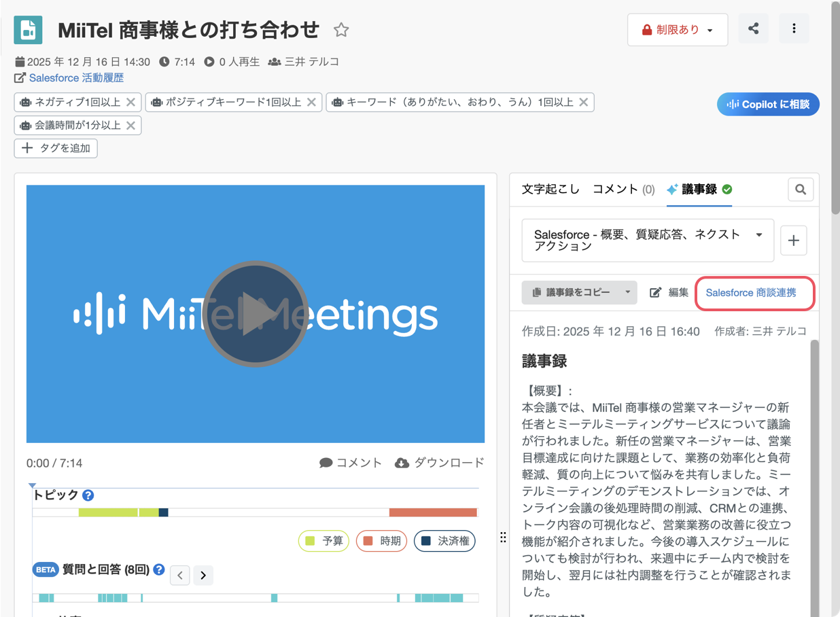Screen dimensions: 840x617
Task: Click the orange 時期 segment in topic timeline
Action: [433, 512]
